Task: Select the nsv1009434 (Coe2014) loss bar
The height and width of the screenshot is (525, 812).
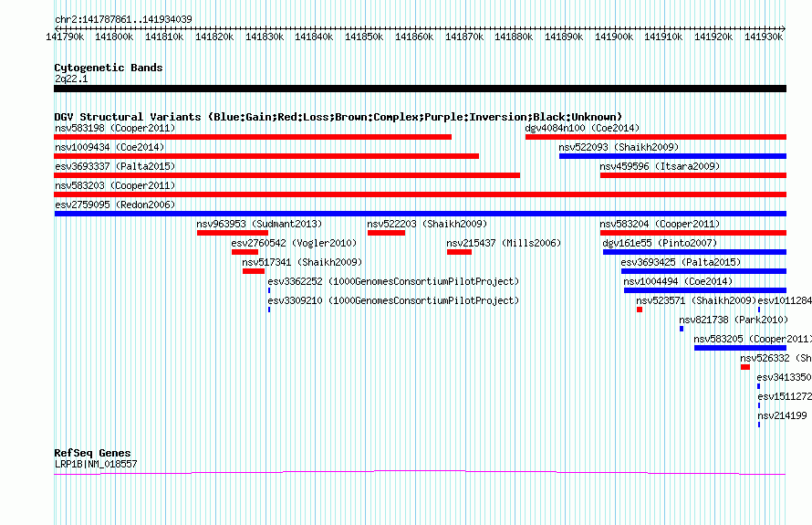Action: pyautogui.click(x=266, y=156)
